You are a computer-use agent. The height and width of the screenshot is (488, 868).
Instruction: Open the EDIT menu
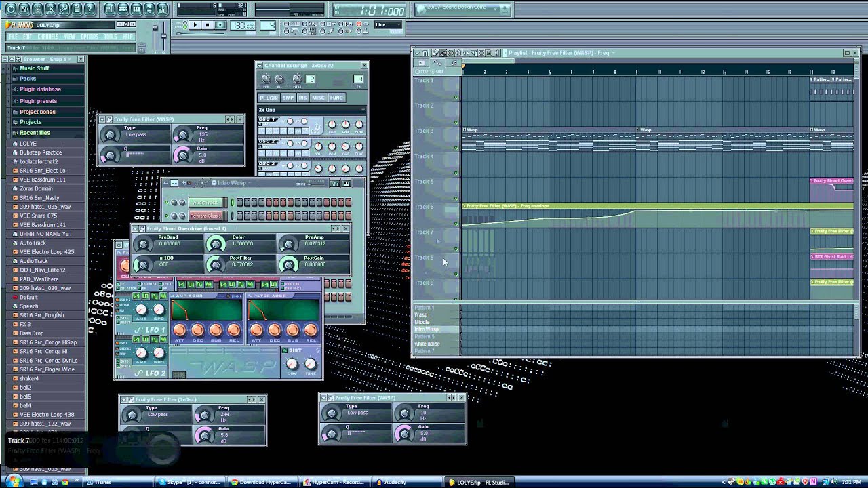(x=28, y=37)
